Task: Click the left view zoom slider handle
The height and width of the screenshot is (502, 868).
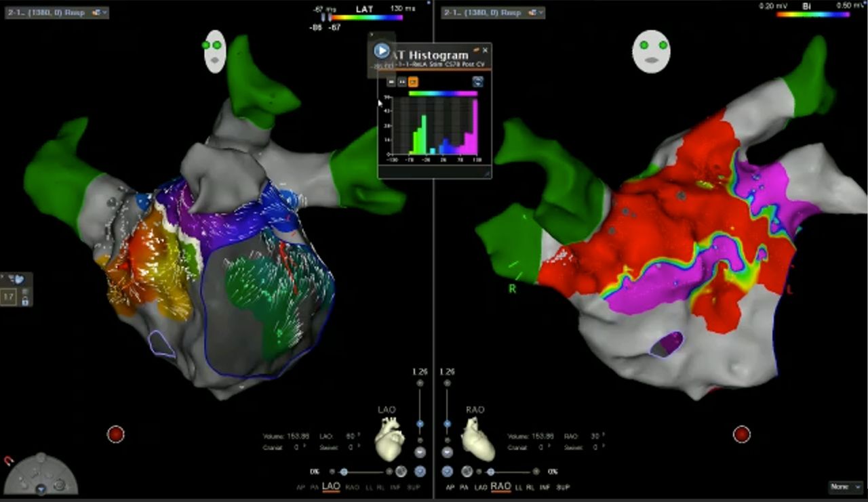Action: [420, 424]
